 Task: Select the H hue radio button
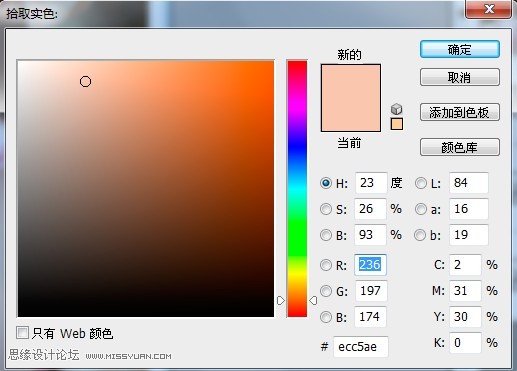point(326,183)
